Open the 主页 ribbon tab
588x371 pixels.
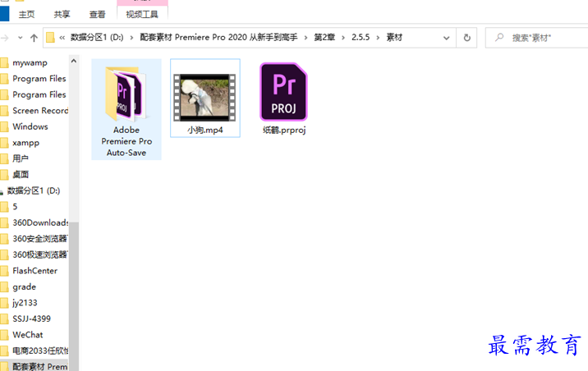[x=26, y=15]
